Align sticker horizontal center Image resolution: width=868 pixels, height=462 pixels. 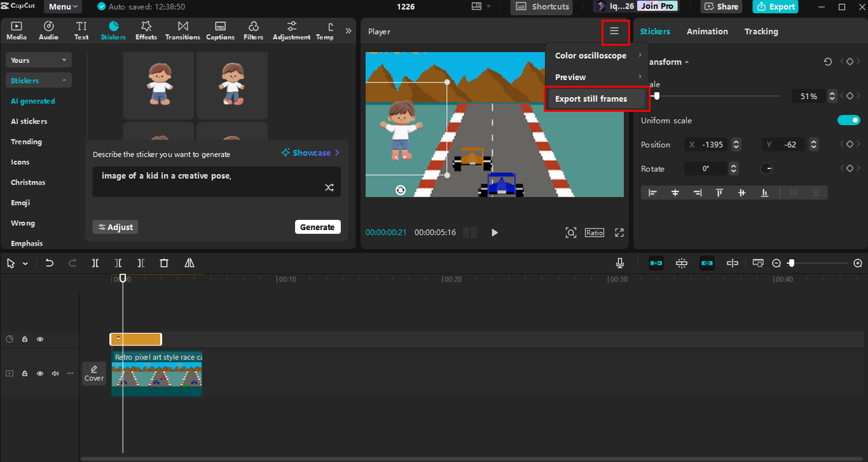(x=675, y=193)
